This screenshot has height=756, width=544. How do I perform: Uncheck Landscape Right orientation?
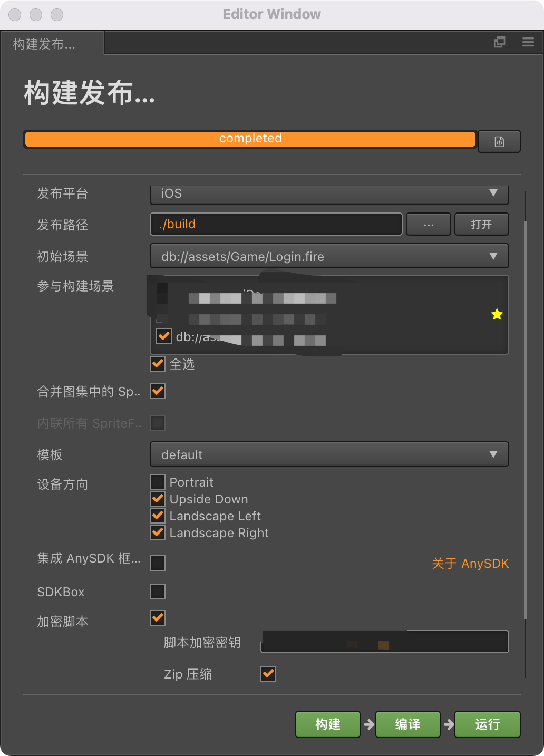[x=158, y=532]
